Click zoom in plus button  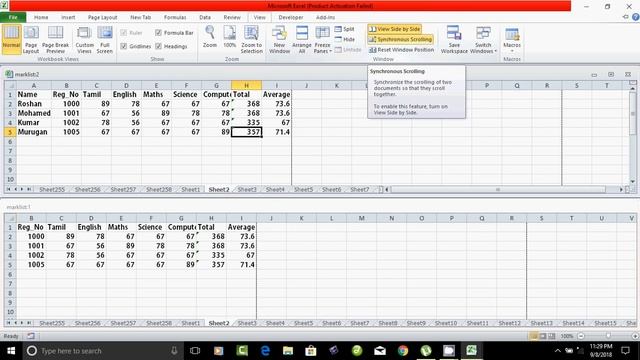(636, 336)
